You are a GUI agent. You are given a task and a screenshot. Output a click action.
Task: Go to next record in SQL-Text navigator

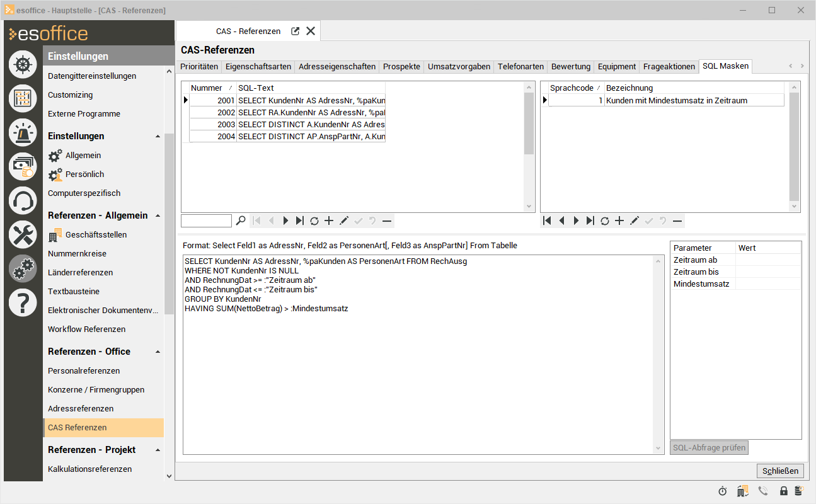[x=285, y=220]
